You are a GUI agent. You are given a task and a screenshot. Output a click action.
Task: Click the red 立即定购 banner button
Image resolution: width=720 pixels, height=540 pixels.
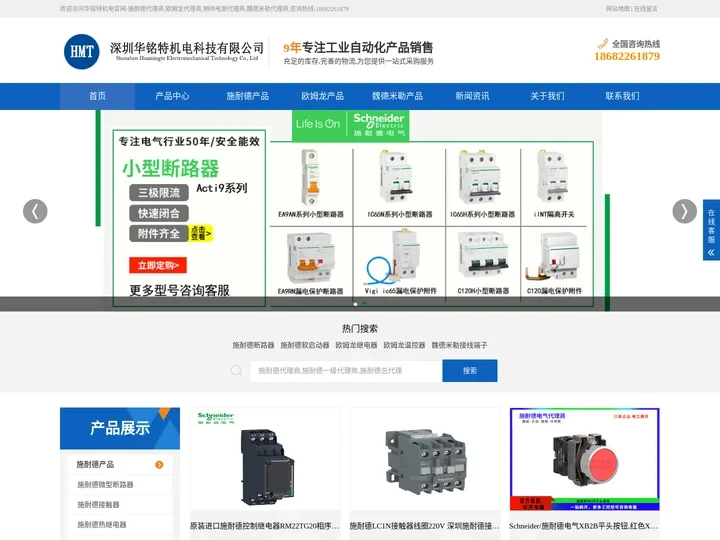coord(158,265)
